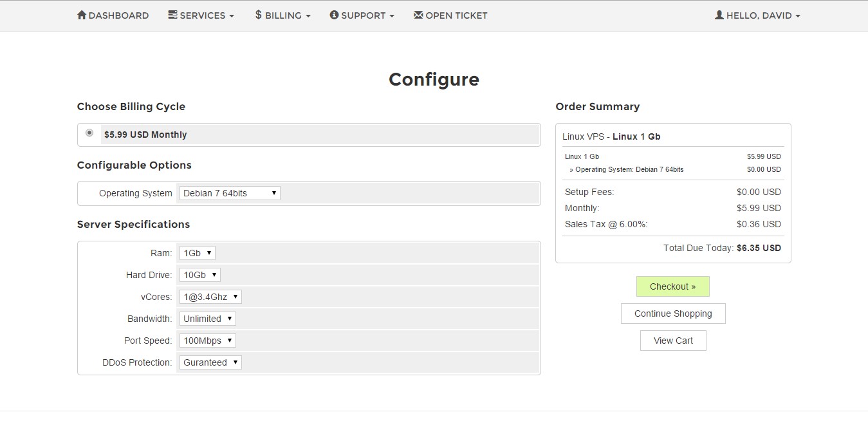
Task: Click the Choose Billing Cycle heading
Action: [131, 107]
